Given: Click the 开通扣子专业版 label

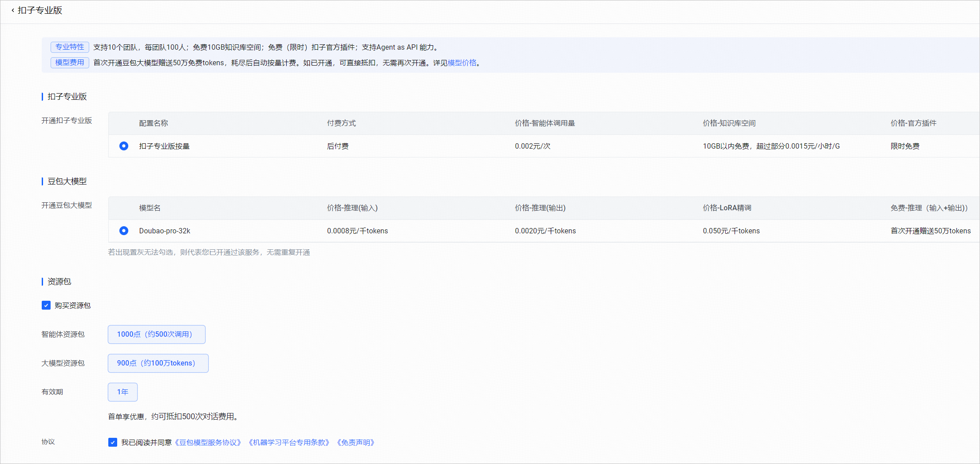Looking at the screenshot, I should (x=67, y=121).
